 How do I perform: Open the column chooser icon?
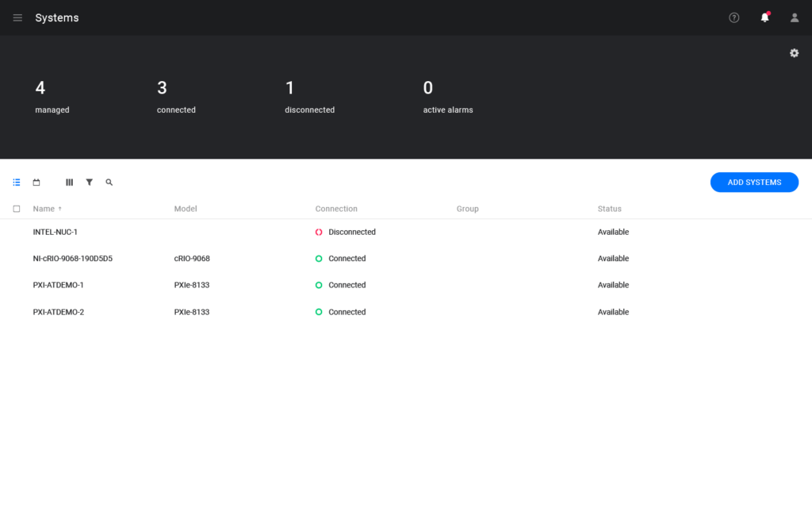point(70,182)
